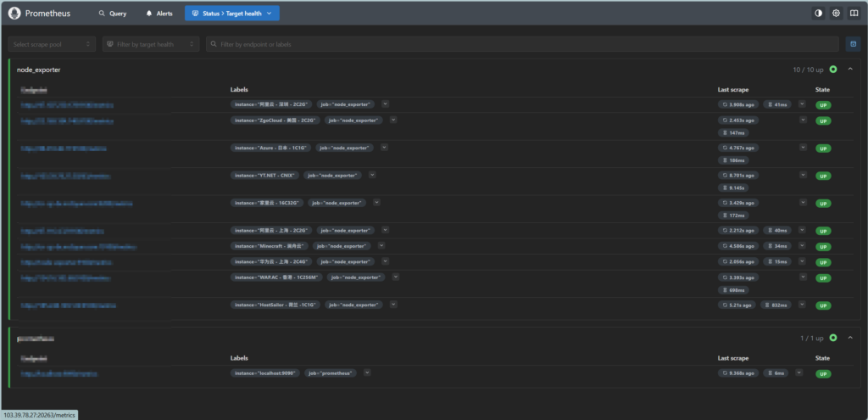Click the instance="Minecraft" label badge
Image resolution: width=868 pixels, height=420 pixels.
pos(270,246)
